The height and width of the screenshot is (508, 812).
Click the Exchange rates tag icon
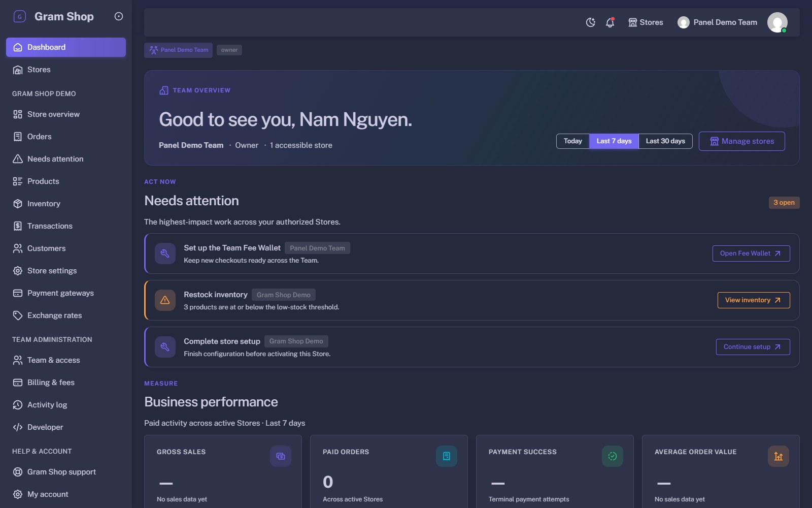click(18, 315)
